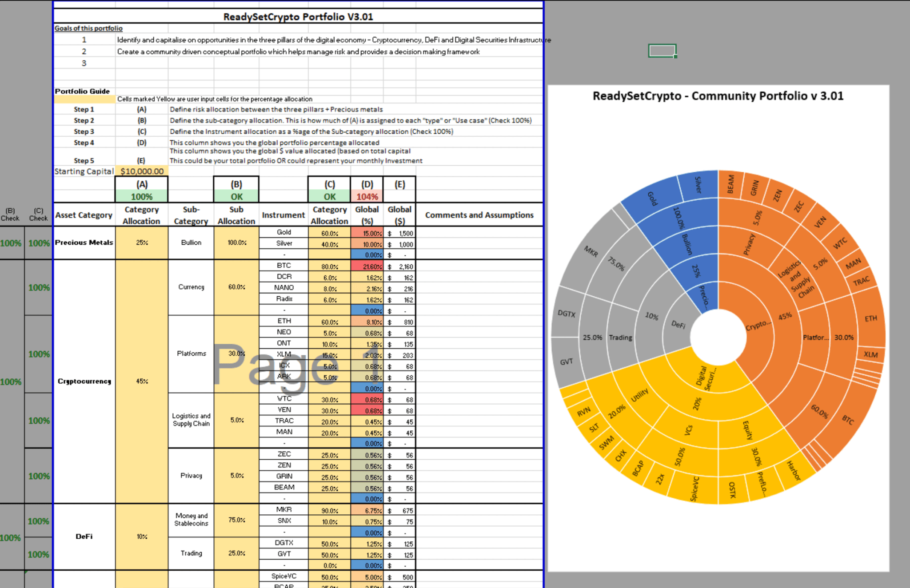
Task: Select the green 100% check cell under (A)
Action: (x=142, y=197)
